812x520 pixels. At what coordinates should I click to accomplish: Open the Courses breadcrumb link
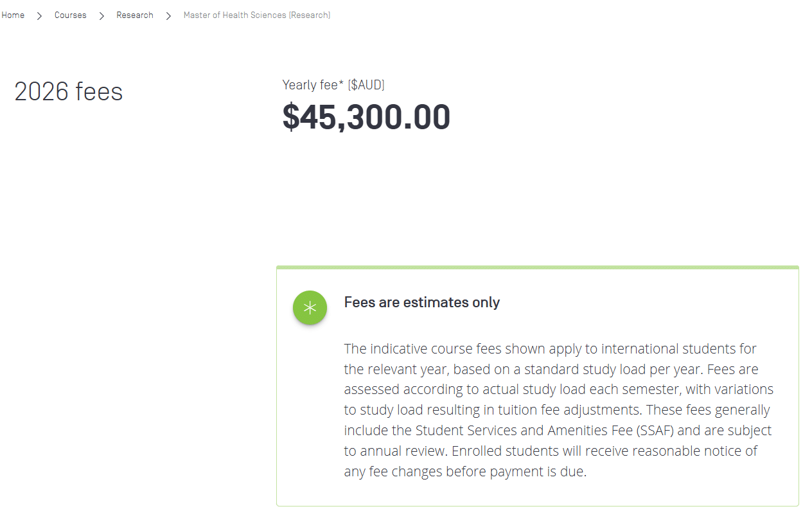[70, 15]
